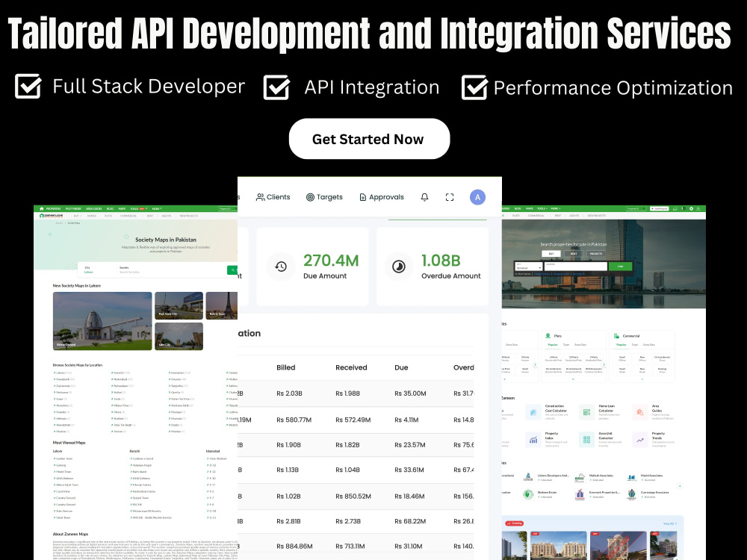Click the 270.4M Due Amount value
This screenshot has height=560, width=747.
point(331,261)
